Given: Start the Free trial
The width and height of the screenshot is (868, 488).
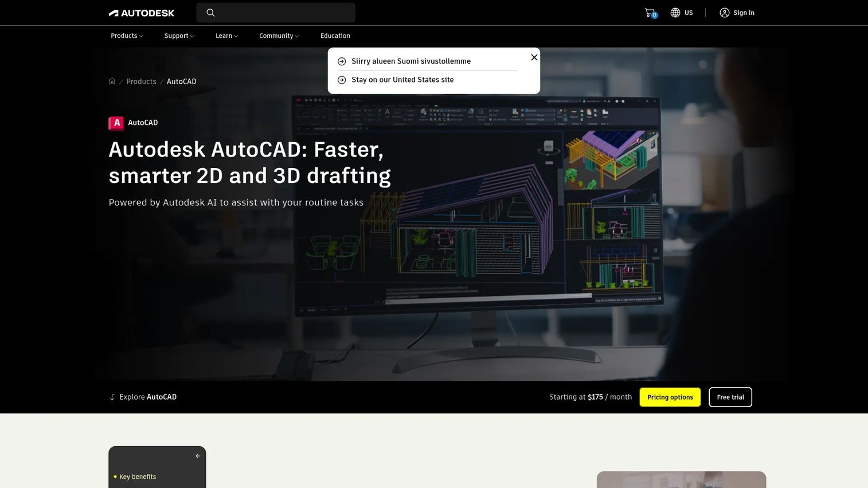Looking at the screenshot, I should point(730,397).
